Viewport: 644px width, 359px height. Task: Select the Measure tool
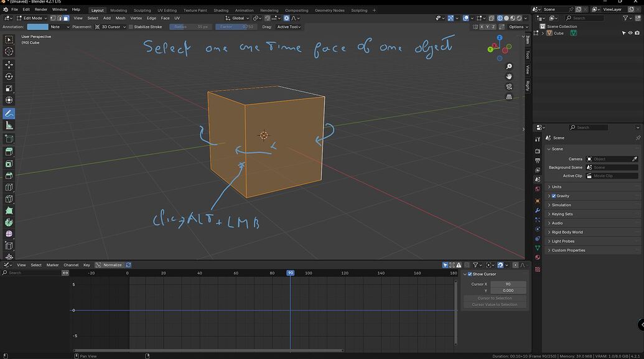pos(9,125)
